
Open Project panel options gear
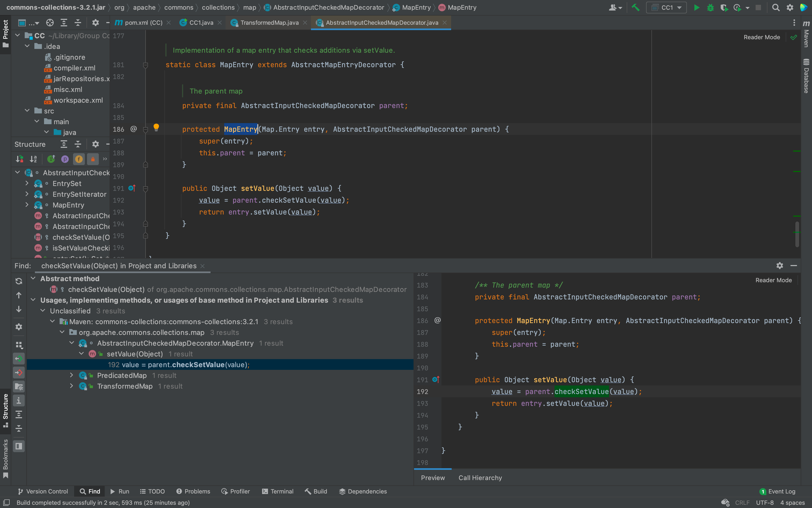point(96,23)
